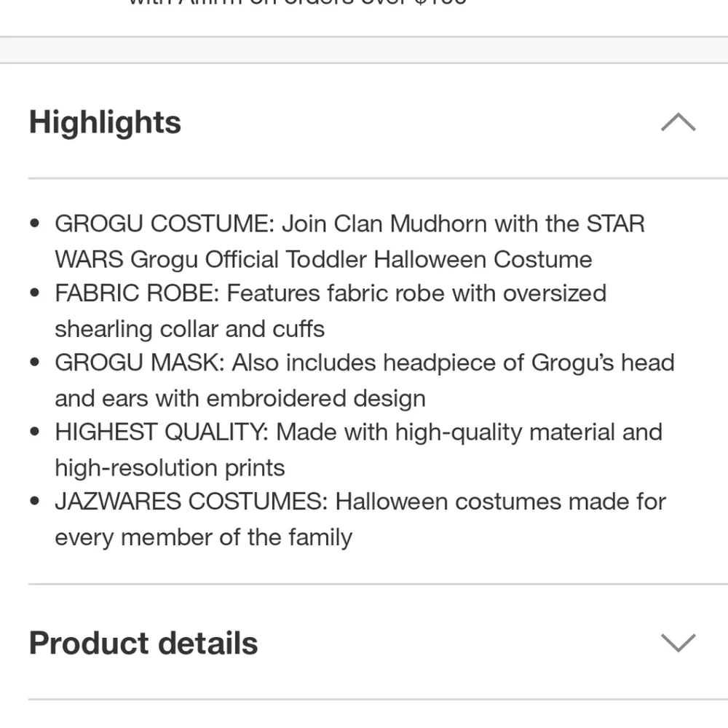Click 'every member of the family' text

(203, 538)
